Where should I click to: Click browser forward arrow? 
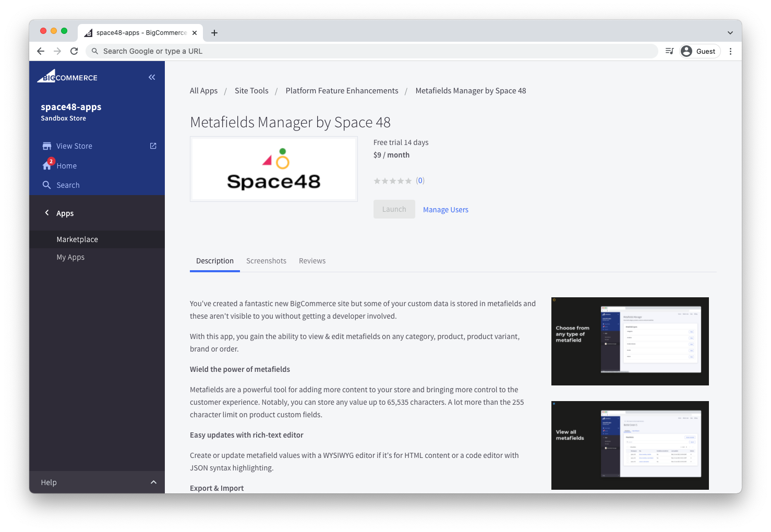tap(57, 51)
